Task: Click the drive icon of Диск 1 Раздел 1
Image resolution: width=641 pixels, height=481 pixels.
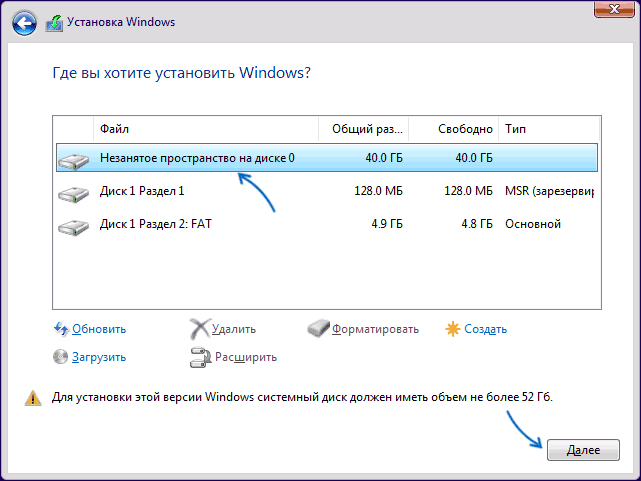Action: point(74,194)
